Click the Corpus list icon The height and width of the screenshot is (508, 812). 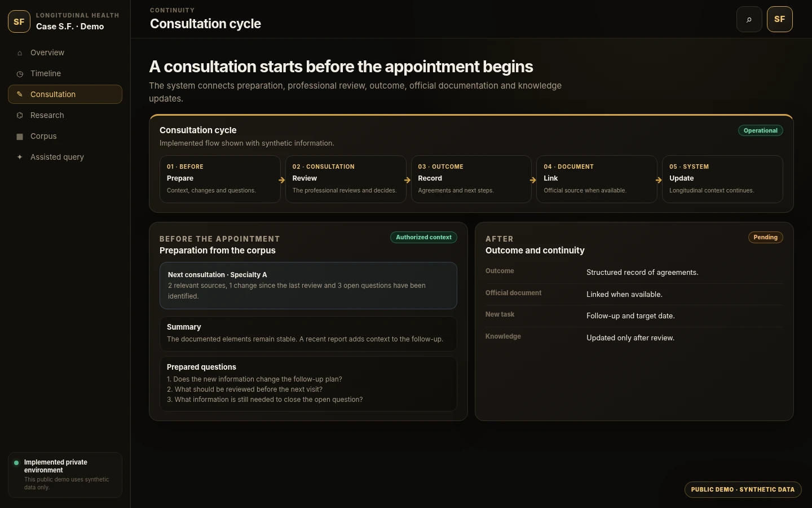pyautogui.click(x=20, y=137)
